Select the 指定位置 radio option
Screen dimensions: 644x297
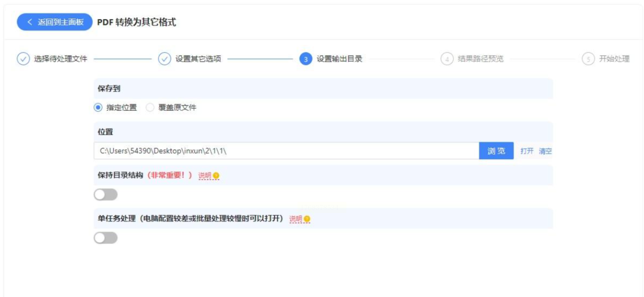coord(98,107)
